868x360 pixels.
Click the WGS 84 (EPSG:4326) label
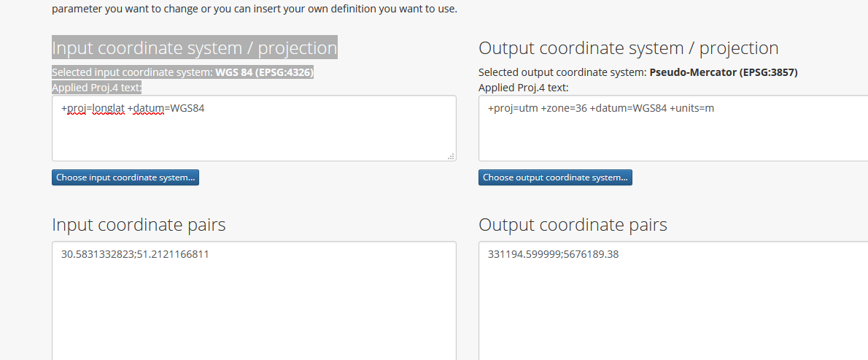point(264,73)
